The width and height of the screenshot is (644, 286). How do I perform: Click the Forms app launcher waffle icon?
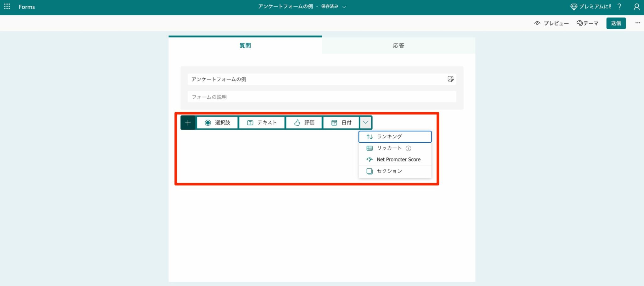pos(7,7)
